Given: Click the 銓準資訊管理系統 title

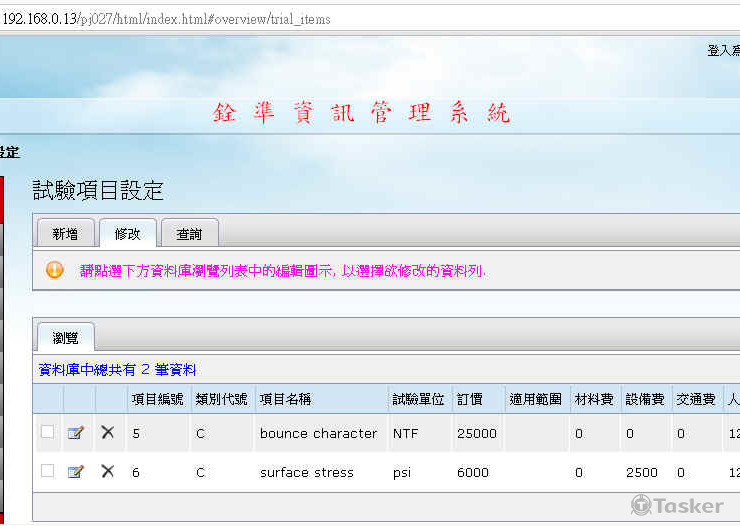Looking at the screenshot, I should click(x=361, y=113).
